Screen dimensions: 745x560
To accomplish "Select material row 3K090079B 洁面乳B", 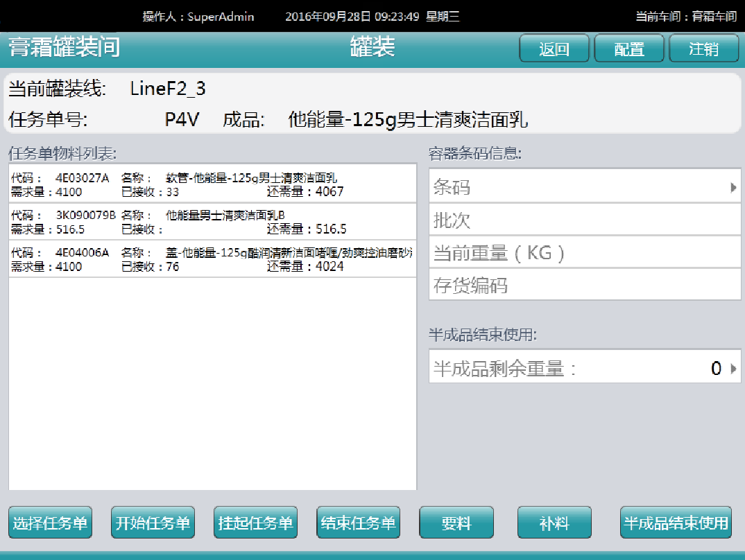I will click(212, 222).
